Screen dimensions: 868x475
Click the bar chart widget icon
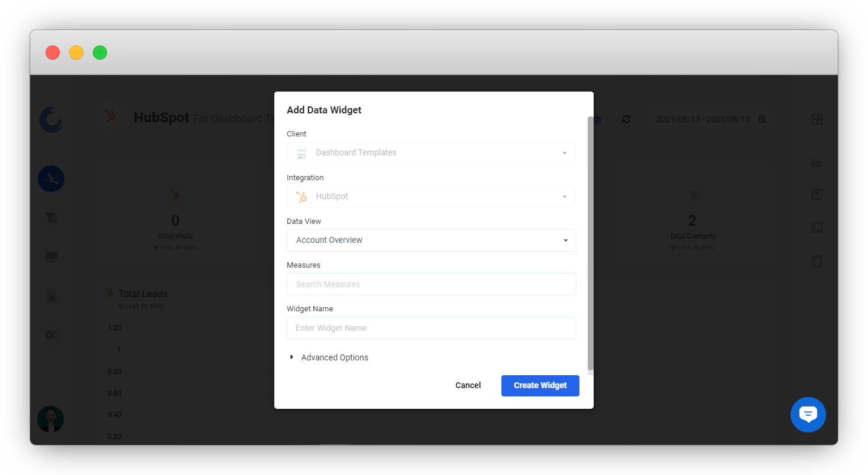pyautogui.click(x=817, y=162)
